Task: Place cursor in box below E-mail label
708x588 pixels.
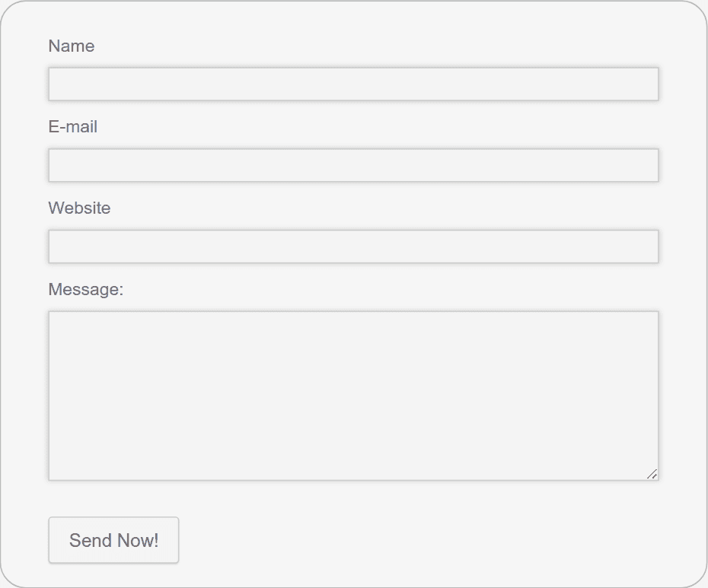Action: coord(353,165)
